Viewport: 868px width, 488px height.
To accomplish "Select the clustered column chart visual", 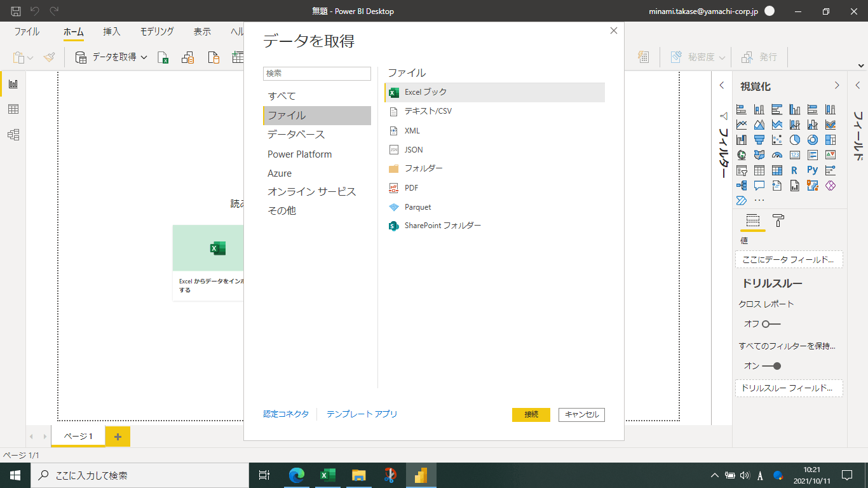I will click(x=795, y=109).
